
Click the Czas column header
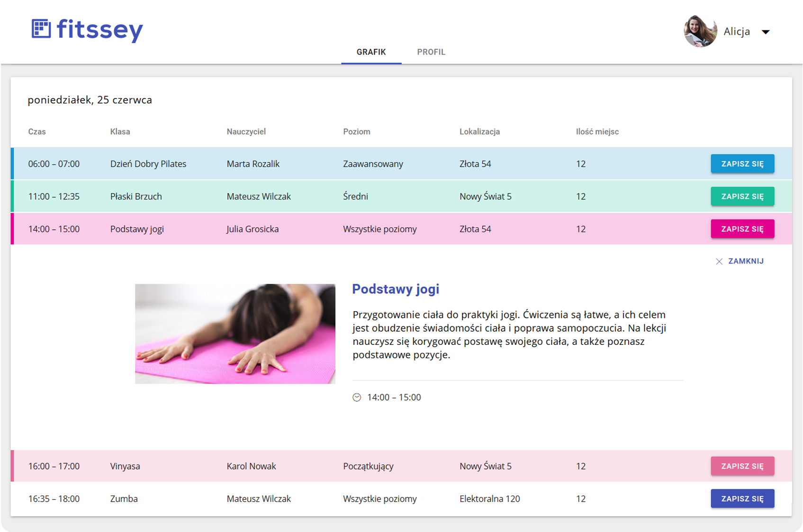pyautogui.click(x=37, y=132)
